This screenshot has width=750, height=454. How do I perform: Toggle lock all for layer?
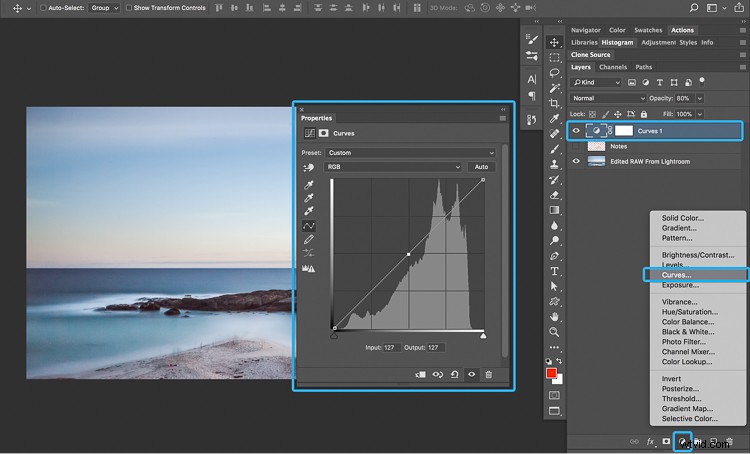coord(644,114)
